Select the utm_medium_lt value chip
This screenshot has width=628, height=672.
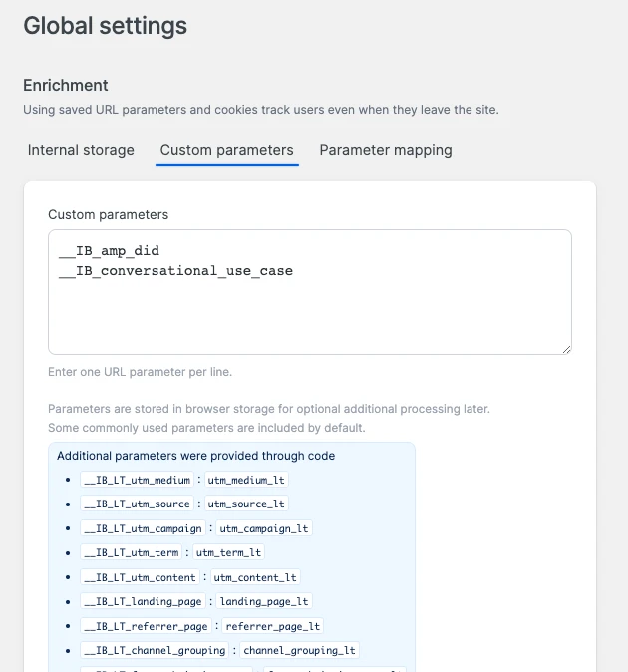(x=246, y=480)
